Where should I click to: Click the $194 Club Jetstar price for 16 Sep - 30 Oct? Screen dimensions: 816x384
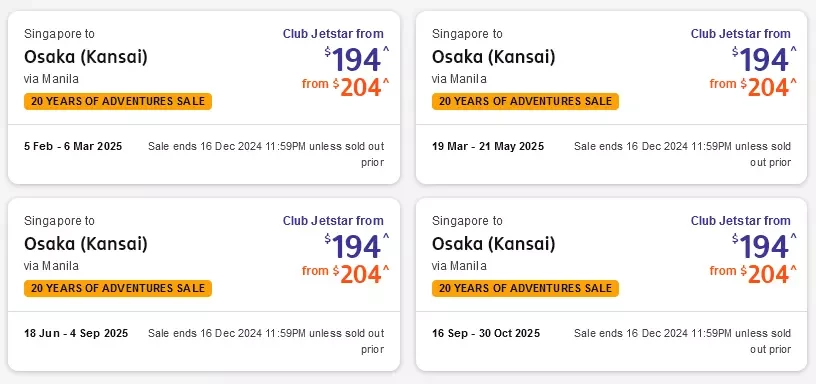coord(764,247)
